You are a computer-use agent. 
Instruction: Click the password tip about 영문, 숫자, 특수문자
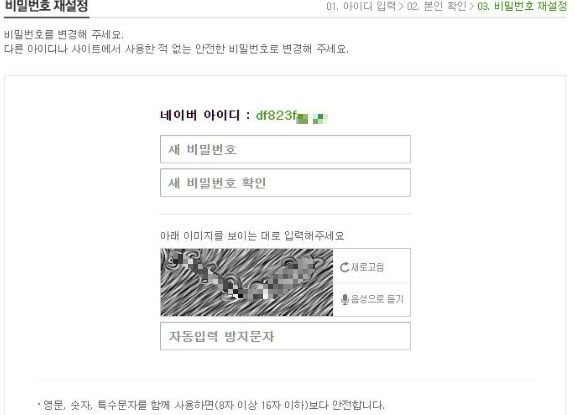[212, 405]
